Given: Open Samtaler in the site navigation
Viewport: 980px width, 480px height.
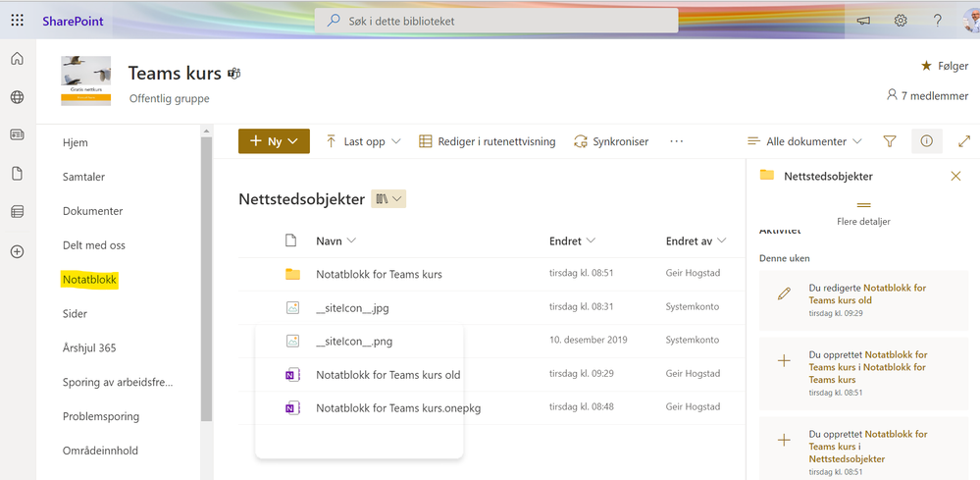Looking at the screenshot, I should coord(83,177).
